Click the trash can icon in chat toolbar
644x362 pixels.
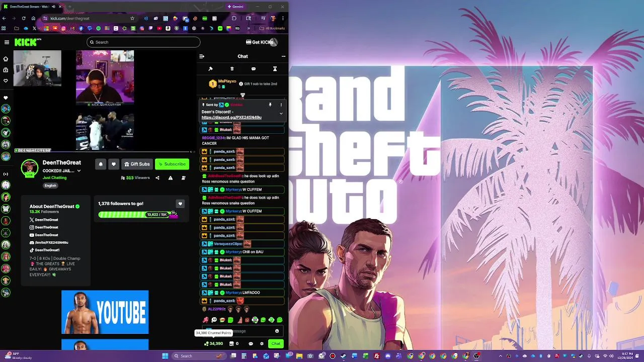coord(232,69)
